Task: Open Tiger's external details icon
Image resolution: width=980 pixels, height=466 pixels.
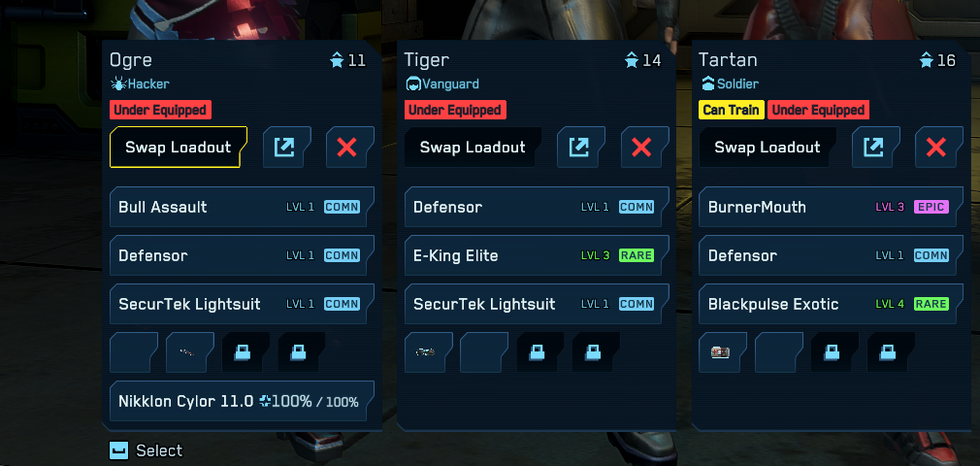Action: 581,147
